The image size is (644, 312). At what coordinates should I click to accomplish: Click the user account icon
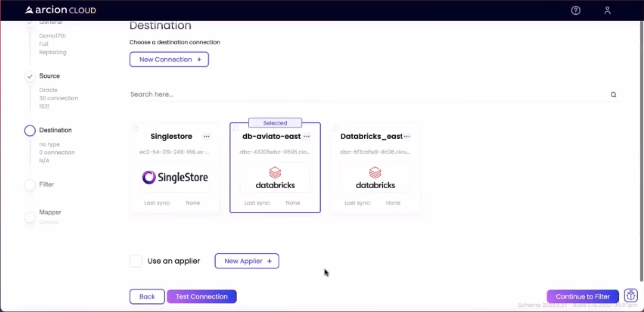(x=607, y=10)
